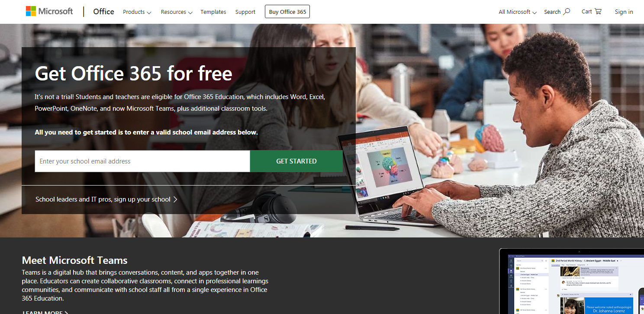Viewport: 644px width, 314px height.
Task: Expand the Products dropdown menu
Action: click(x=137, y=12)
